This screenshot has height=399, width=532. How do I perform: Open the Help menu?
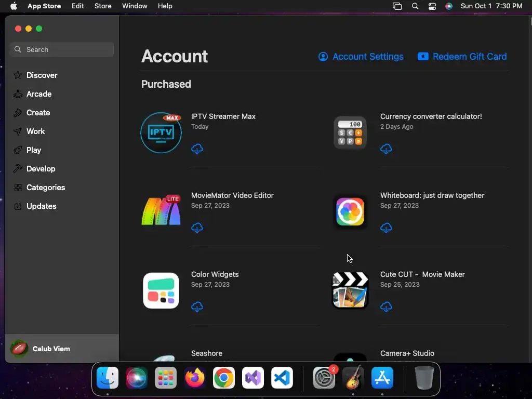[165, 6]
